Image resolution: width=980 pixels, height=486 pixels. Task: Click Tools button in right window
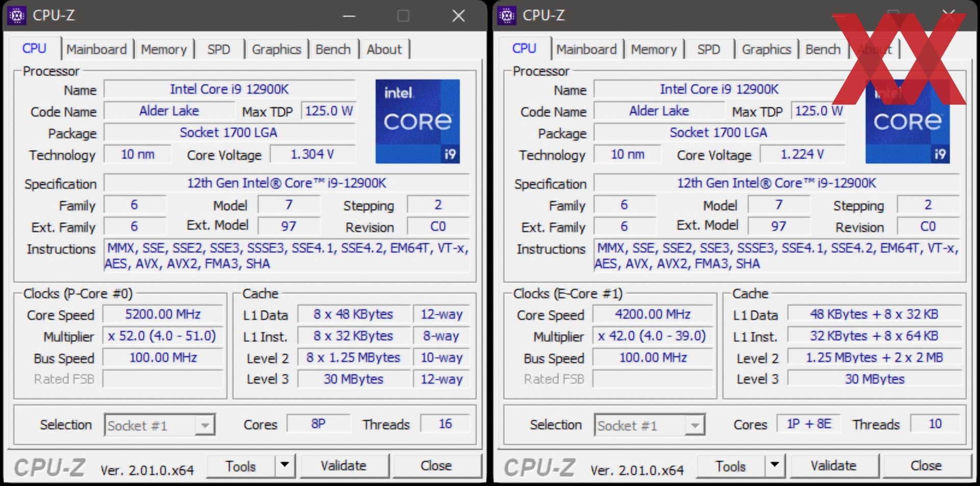pos(731,466)
